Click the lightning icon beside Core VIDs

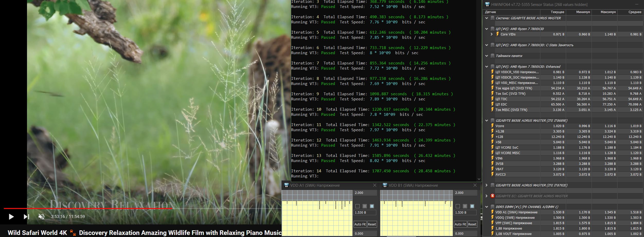click(x=497, y=34)
